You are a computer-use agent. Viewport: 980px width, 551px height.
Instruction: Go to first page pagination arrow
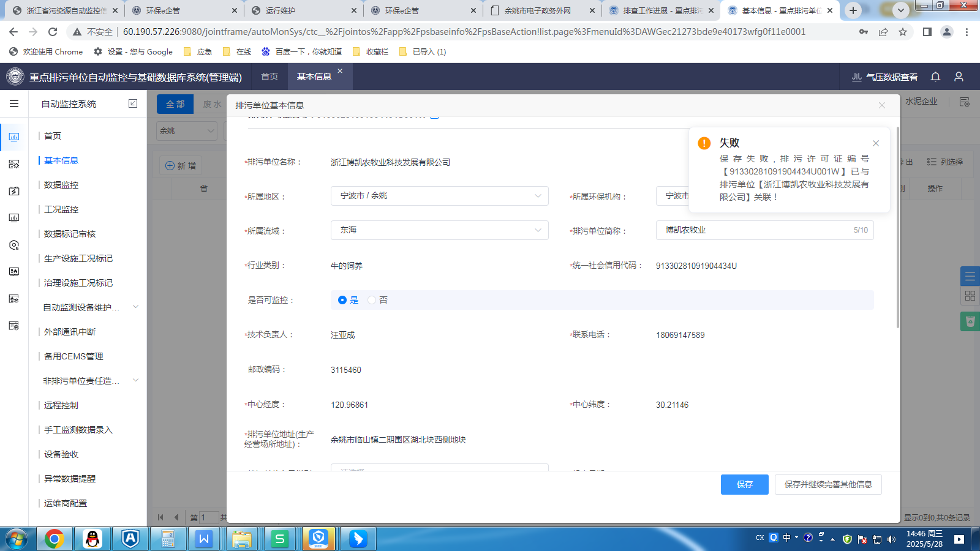160,517
